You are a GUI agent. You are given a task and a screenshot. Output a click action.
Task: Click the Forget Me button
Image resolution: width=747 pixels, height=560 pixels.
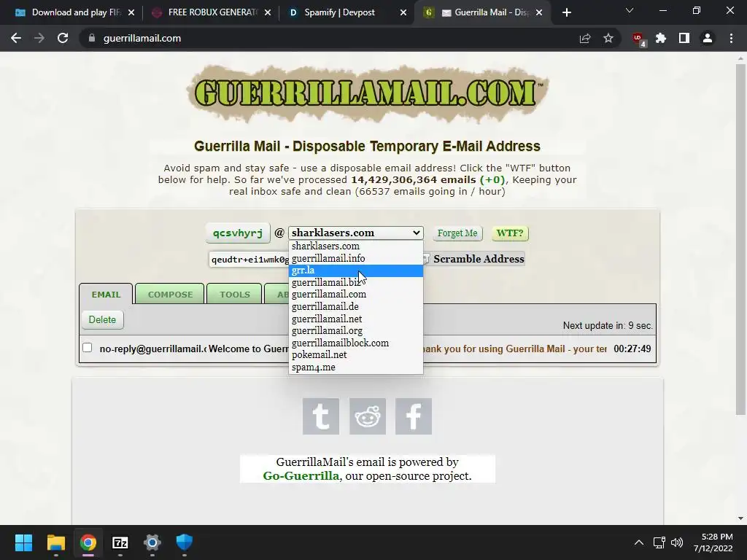point(457,233)
